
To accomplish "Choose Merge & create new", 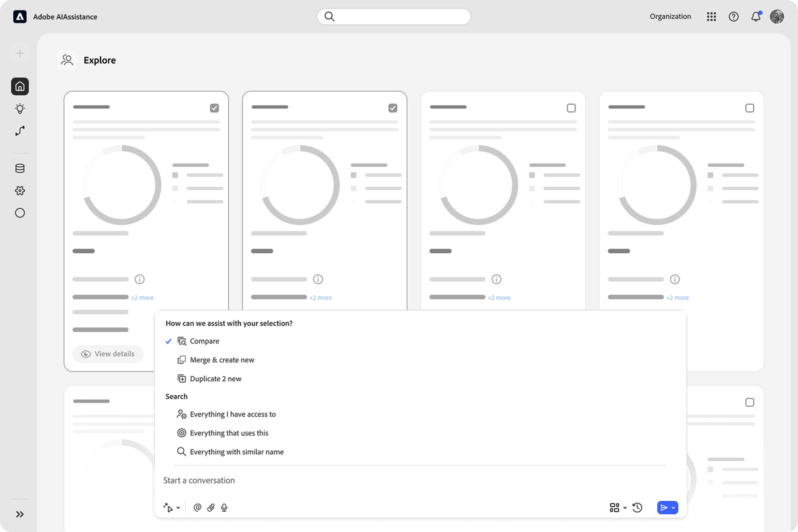I will (x=222, y=360).
